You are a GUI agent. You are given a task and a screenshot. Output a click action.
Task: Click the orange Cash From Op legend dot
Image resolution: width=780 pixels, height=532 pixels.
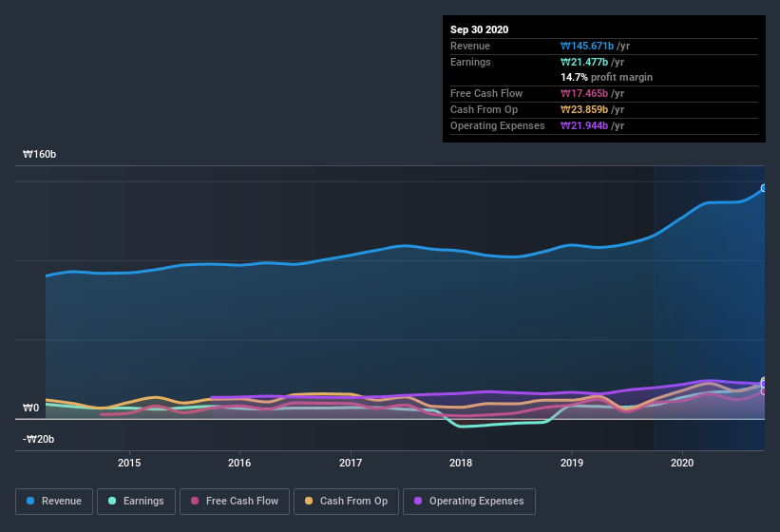[x=310, y=501]
